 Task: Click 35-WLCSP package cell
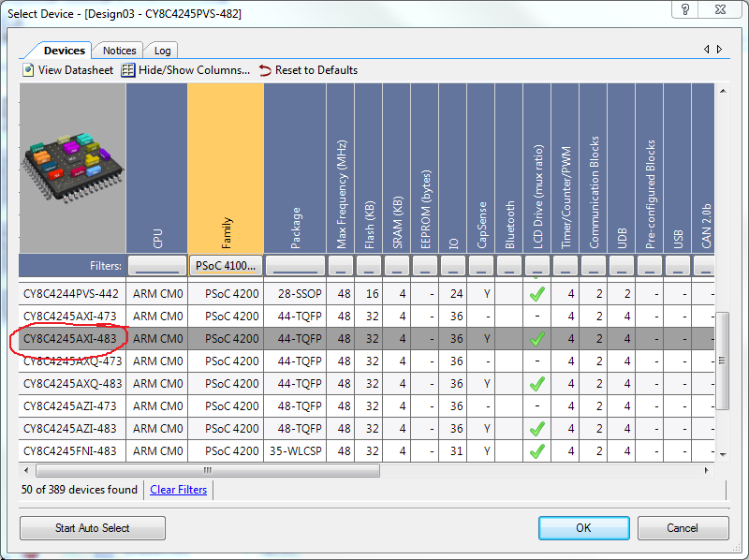[295, 451]
